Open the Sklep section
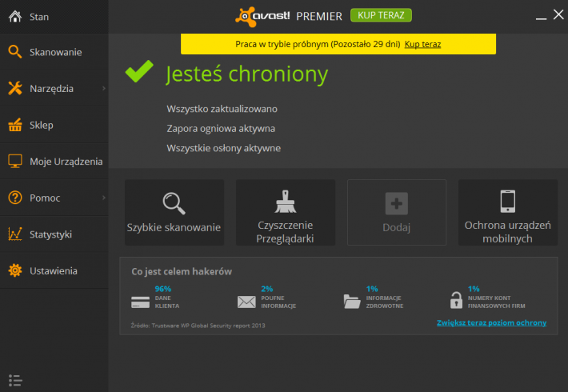Image resolution: width=568 pixels, height=392 pixels. pyautogui.click(x=54, y=125)
